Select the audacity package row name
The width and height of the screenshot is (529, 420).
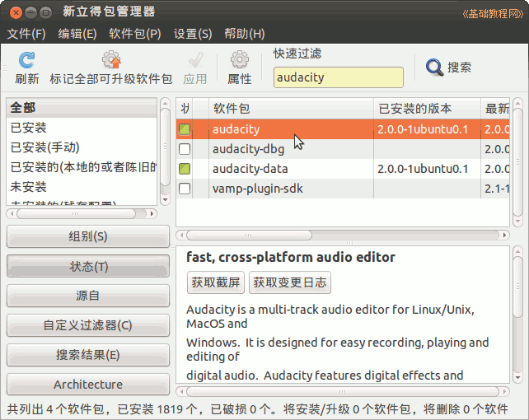tap(236, 129)
